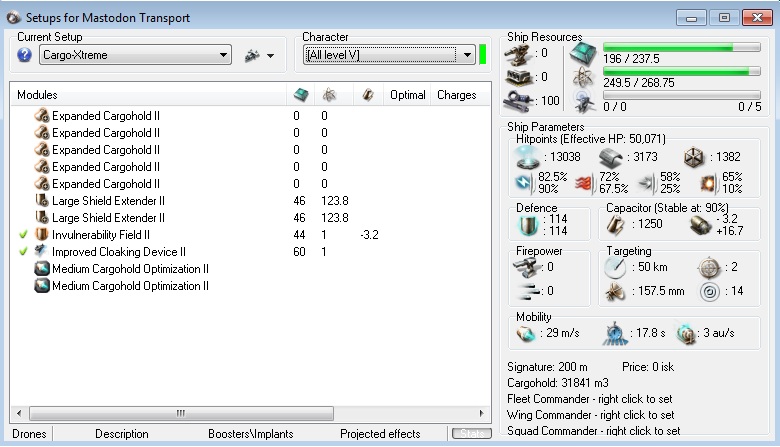Open the Current Setup Cargo-Xtreme combo box
This screenshot has height=447, width=780.
point(135,55)
